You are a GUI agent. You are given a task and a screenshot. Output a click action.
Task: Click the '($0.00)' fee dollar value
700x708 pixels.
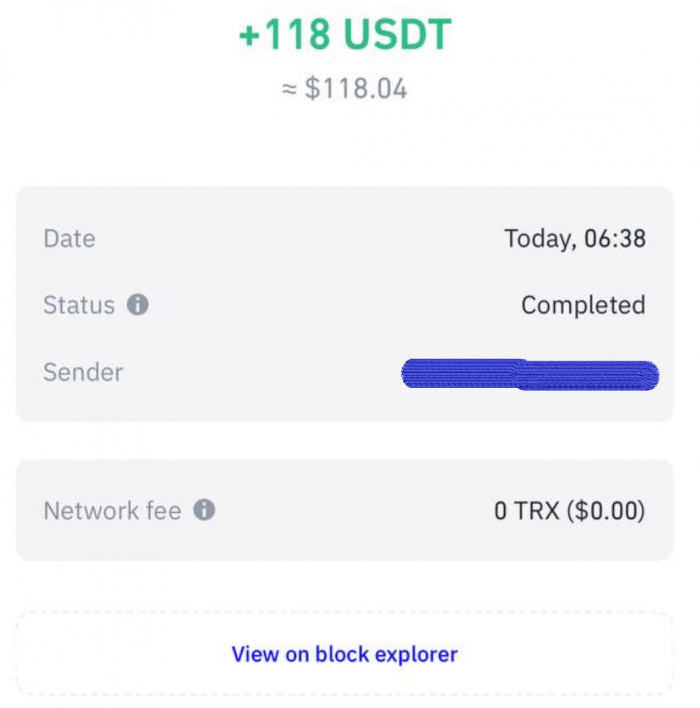coord(605,511)
